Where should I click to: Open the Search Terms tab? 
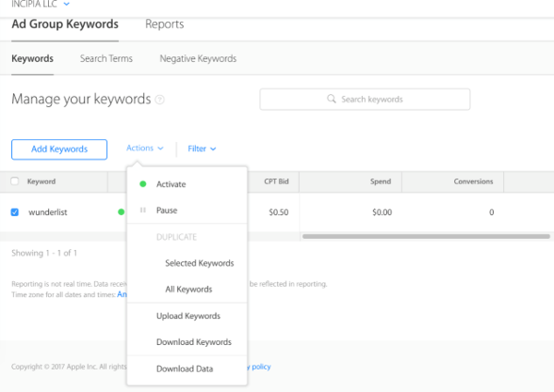(x=106, y=59)
